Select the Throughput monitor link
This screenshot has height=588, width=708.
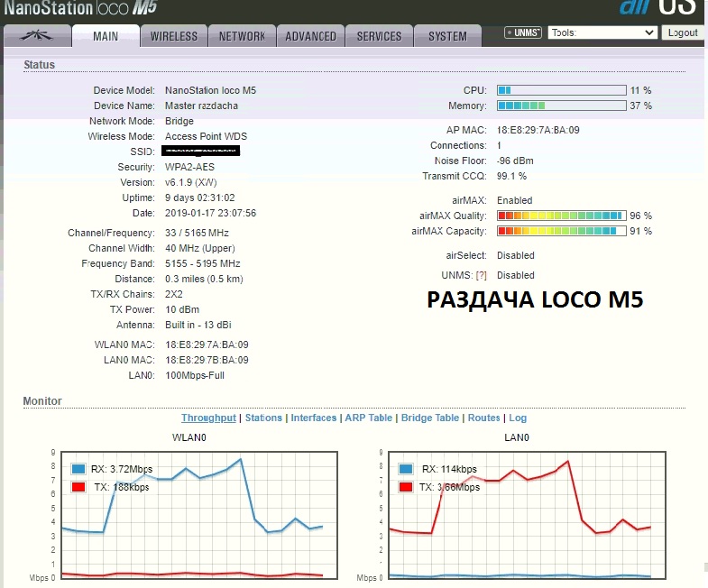208,418
